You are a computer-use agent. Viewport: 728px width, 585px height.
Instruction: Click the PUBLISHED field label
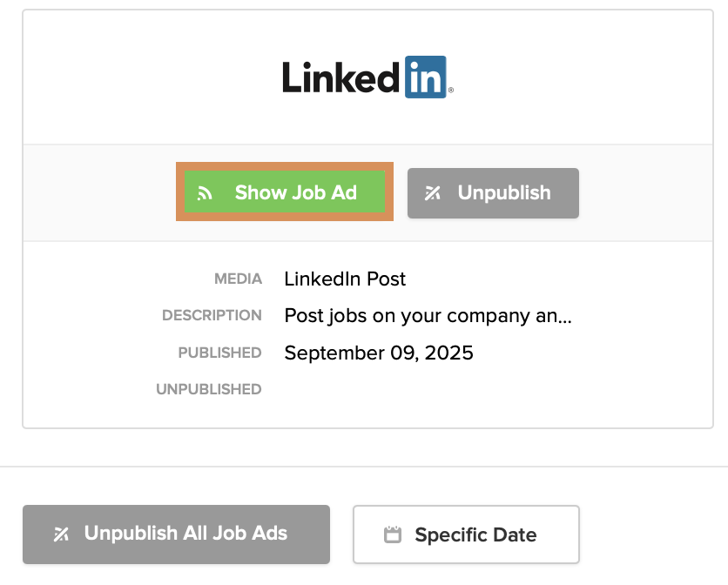pos(219,353)
